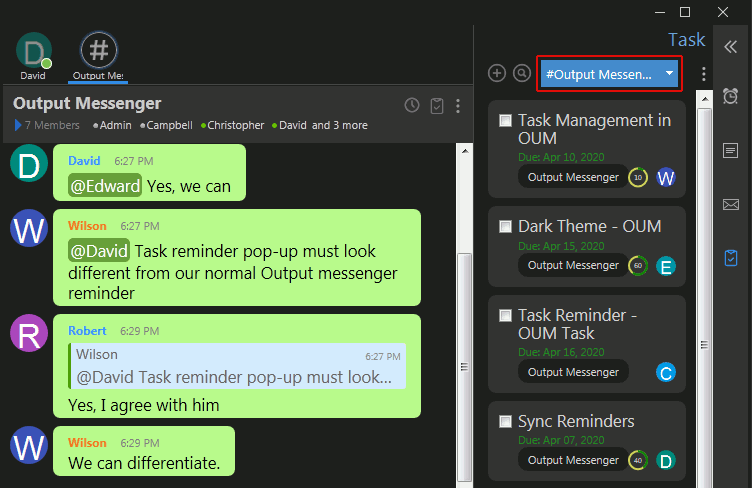This screenshot has width=752, height=488.
Task: Click 'Due: Apr 10, 2020' date
Action: tap(561, 157)
